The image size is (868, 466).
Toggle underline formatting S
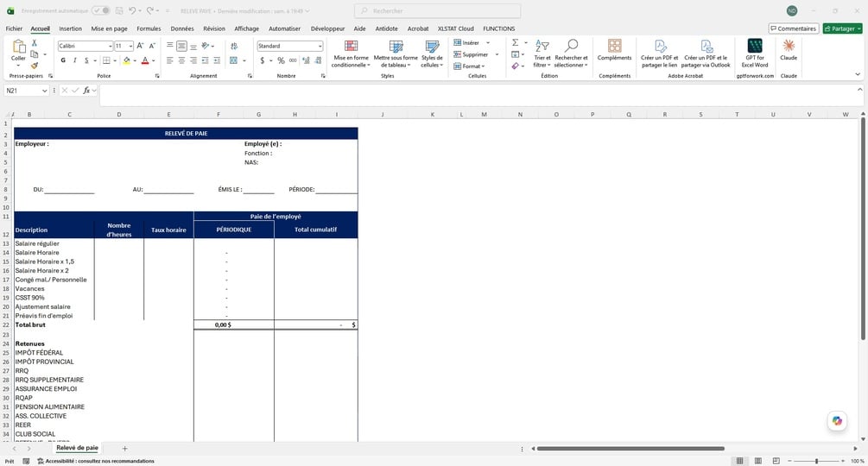coord(86,60)
